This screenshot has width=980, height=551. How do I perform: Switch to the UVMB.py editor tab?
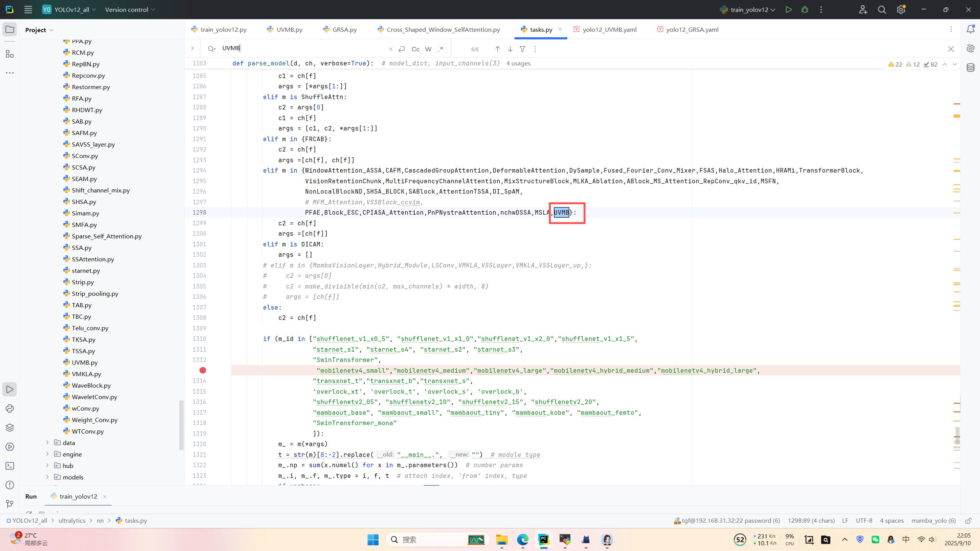(289, 29)
